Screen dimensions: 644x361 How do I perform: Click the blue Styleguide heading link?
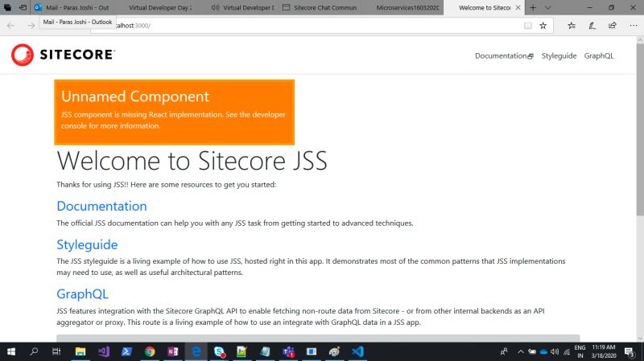coord(87,244)
